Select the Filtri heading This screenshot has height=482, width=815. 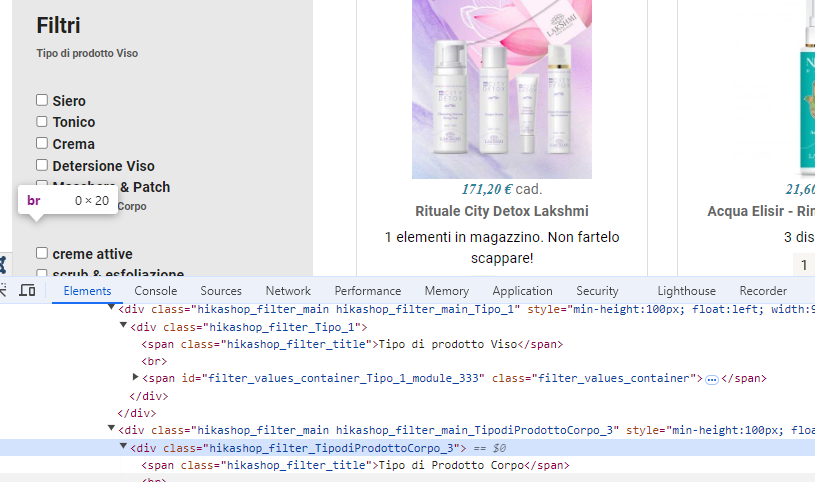click(58, 25)
